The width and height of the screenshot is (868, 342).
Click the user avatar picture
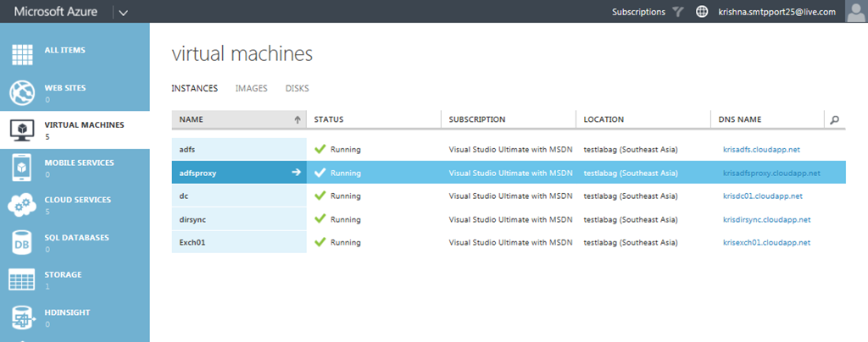point(856,11)
